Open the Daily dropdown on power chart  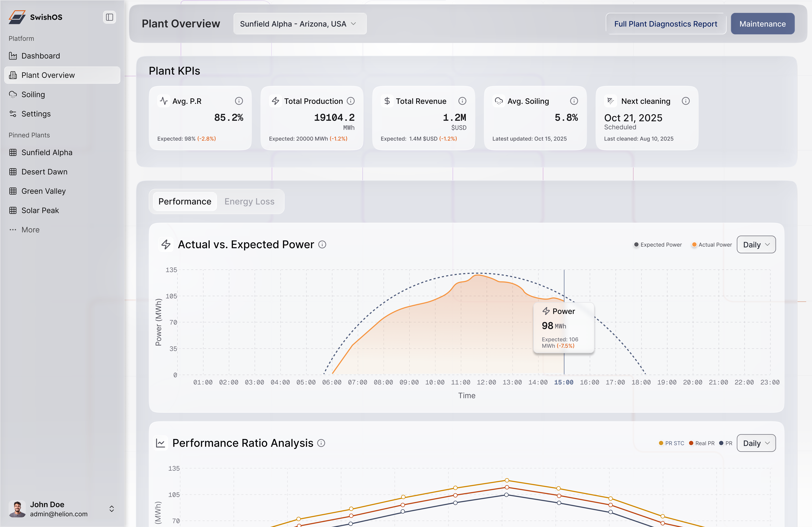click(756, 244)
